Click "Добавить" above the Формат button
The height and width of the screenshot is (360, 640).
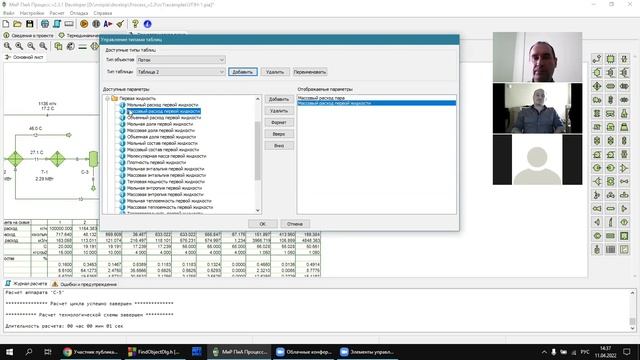[279, 99]
